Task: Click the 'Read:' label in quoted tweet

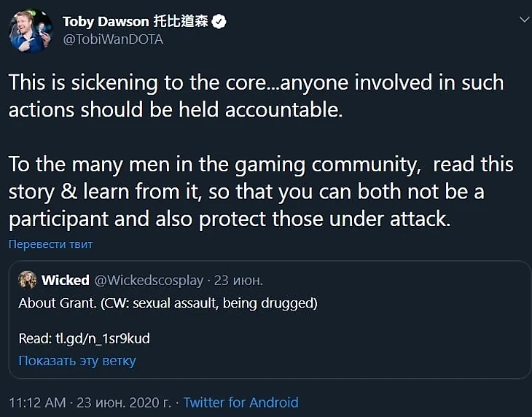Action: tap(33, 338)
